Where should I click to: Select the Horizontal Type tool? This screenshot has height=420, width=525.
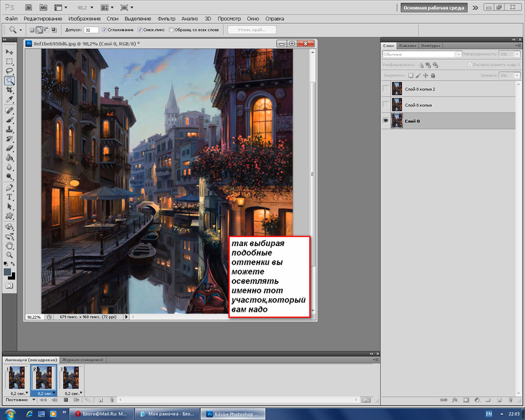click(9, 197)
